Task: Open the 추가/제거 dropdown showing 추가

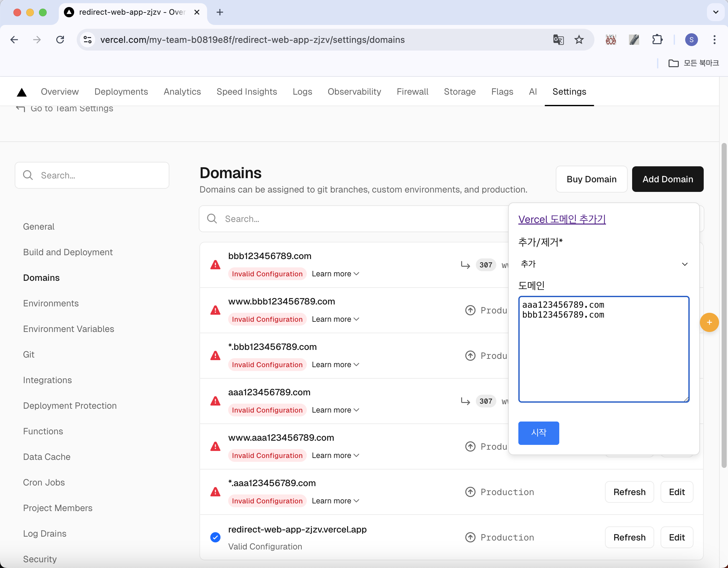Action: (x=603, y=264)
